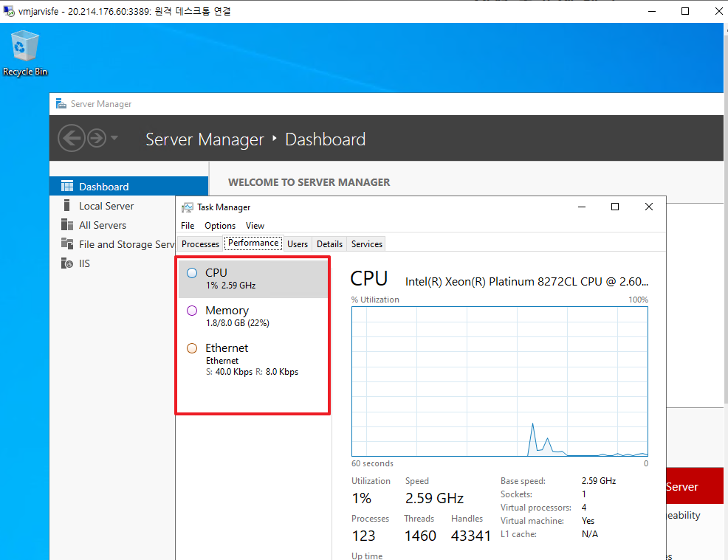Select the Memory circle icon
728x560 pixels.
(x=192, y=311)
